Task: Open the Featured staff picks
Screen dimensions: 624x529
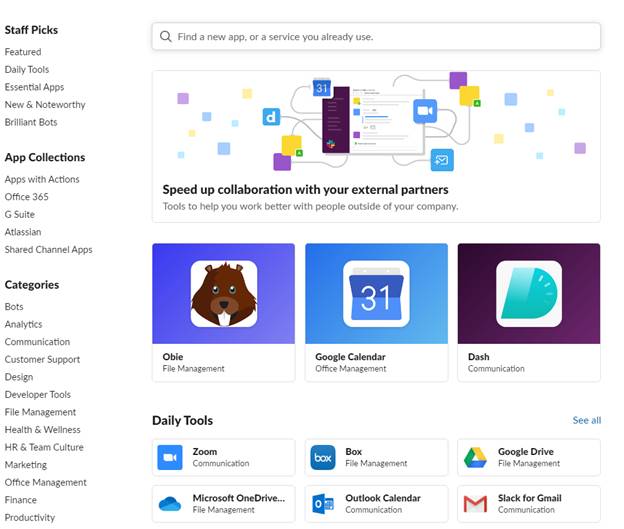Action: pos(23,52)
